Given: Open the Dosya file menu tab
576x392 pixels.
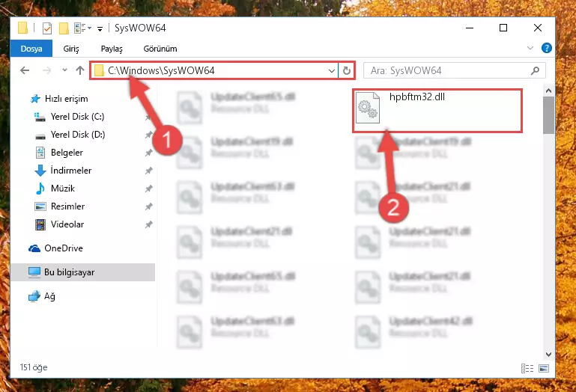Looking at the screenshot, I should pos(31,49).
